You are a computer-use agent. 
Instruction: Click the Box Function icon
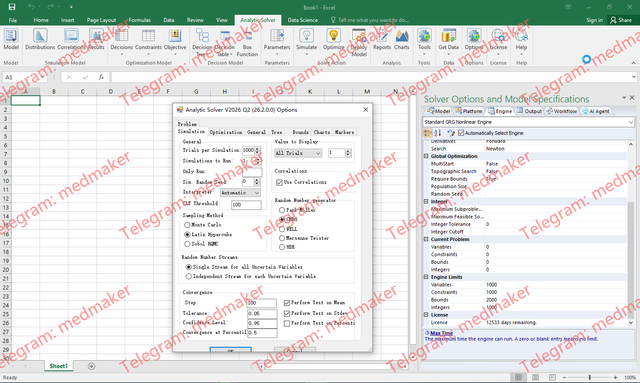pos(247,36)
